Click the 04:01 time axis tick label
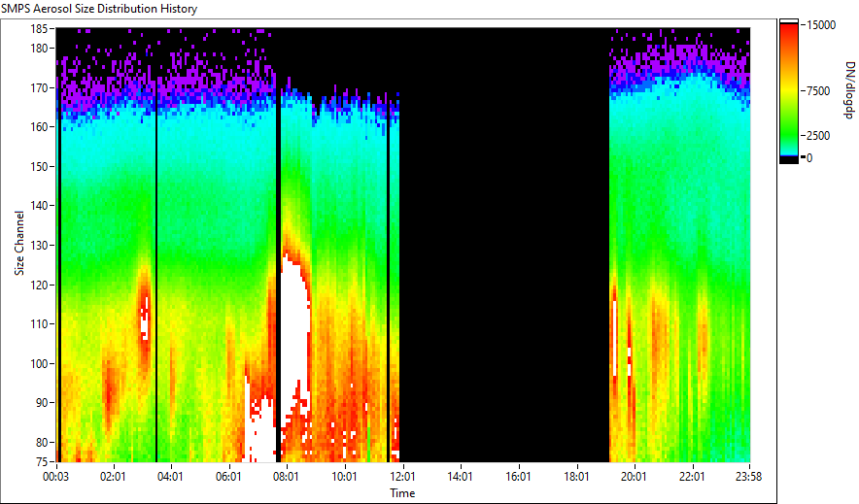Viewport: 859px width, 504px height. point(170,477)
